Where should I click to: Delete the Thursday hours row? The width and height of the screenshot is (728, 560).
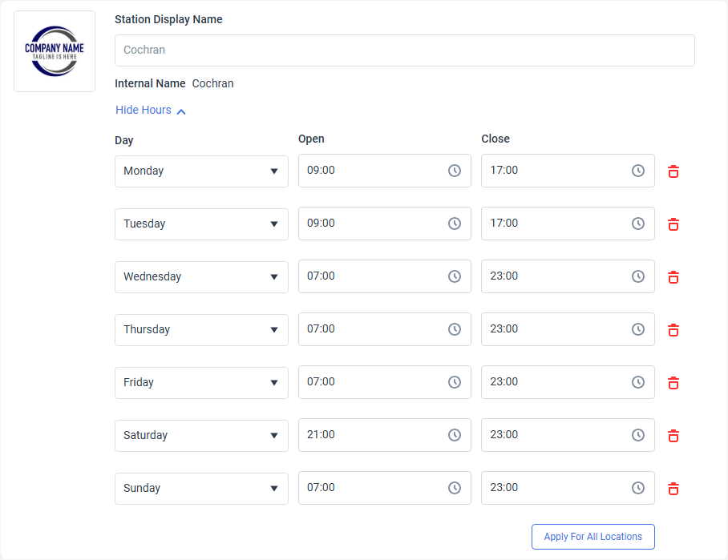coord(673,329)
